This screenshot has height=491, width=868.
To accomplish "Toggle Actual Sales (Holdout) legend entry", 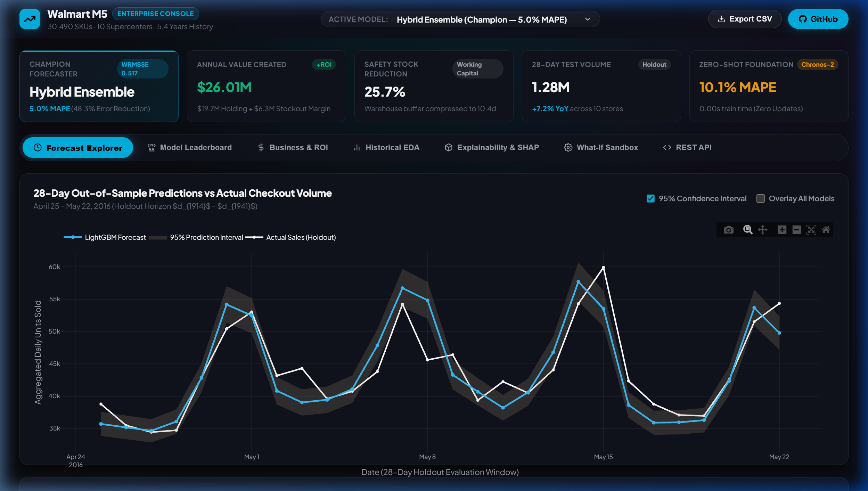I will coord(290,237).
